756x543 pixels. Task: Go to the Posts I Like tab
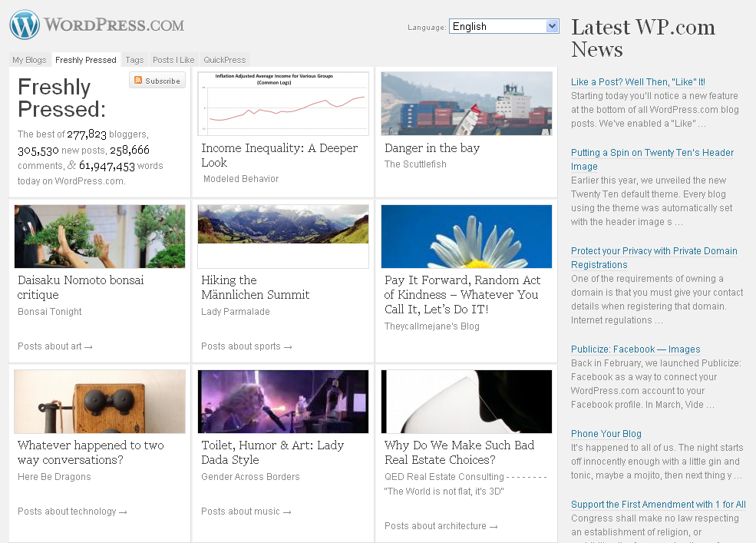pyautogui.click(x=173, y=60)
